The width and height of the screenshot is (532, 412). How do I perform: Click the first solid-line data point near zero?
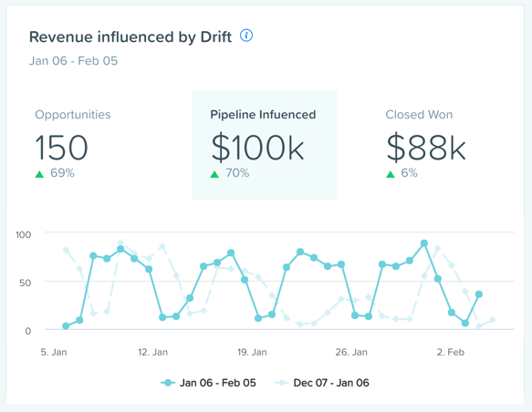(x=66, y=326)
